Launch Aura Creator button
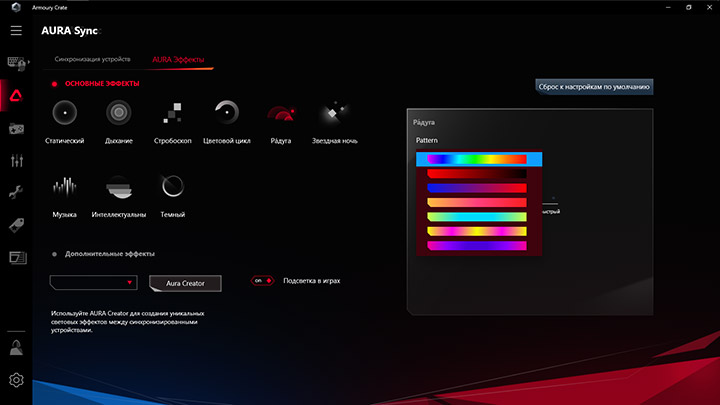 (x=185, y=283)
